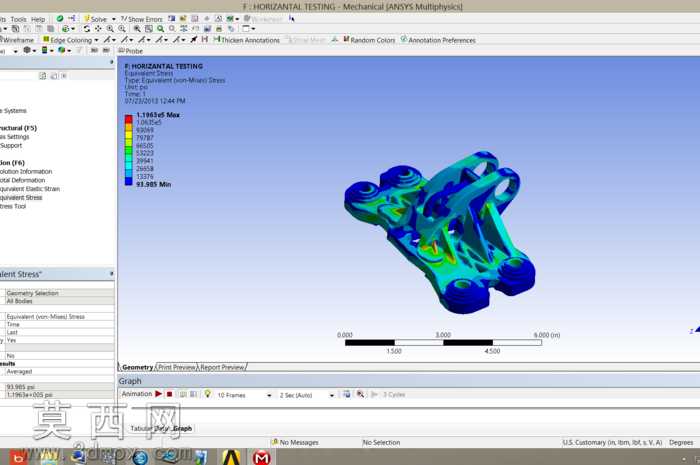
Task: Select the Solution Information tree item
Action: 26,171
